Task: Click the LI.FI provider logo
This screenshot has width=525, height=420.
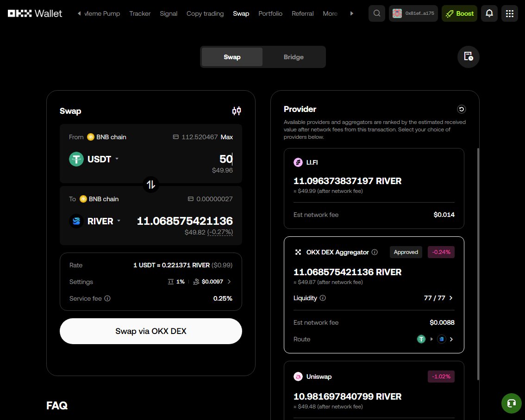Action: (x=298, y=162)
